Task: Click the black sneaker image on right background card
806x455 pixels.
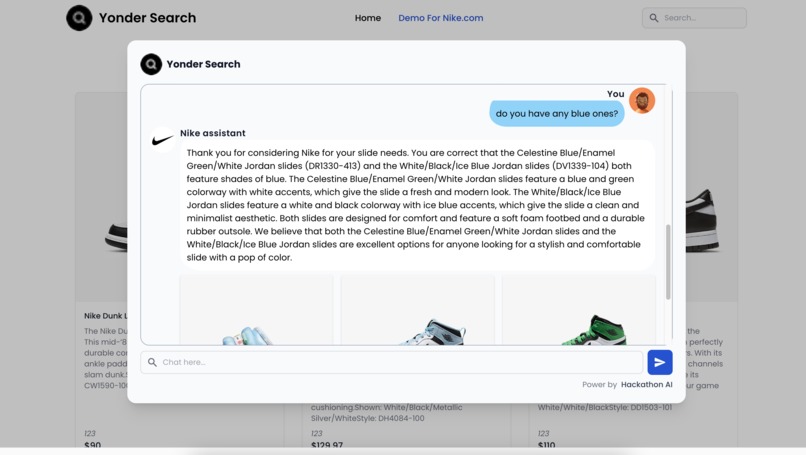Action: (703, 220)
